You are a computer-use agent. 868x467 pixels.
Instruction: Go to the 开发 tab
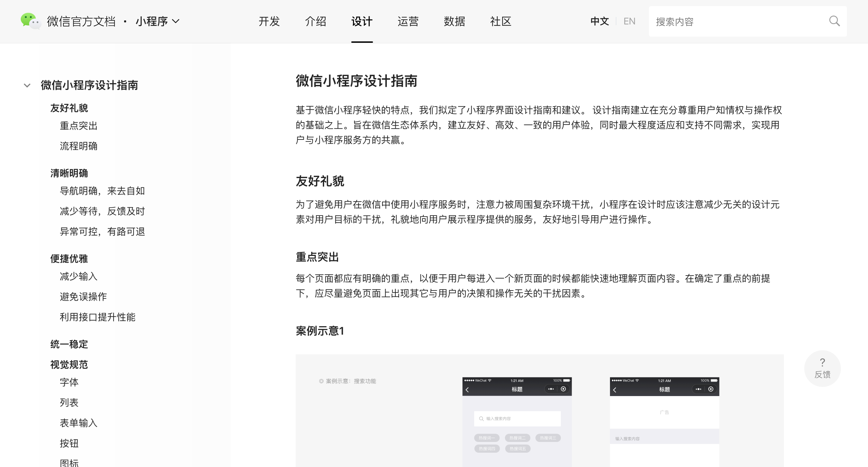269,21
